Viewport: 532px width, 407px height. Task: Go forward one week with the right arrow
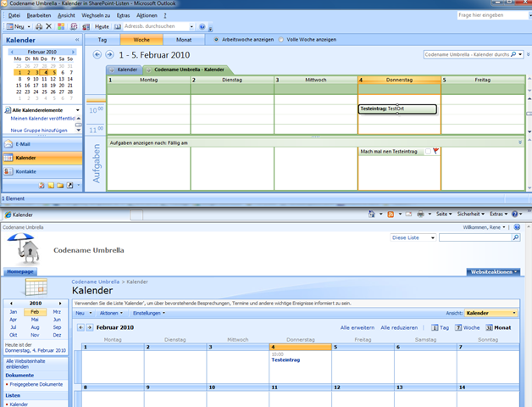tap(109, 54)
